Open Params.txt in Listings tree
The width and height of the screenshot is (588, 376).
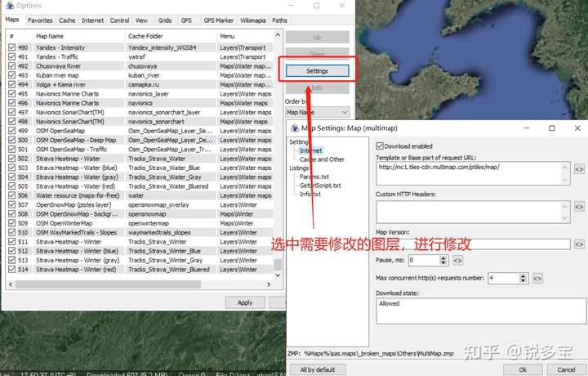[314, 177]
